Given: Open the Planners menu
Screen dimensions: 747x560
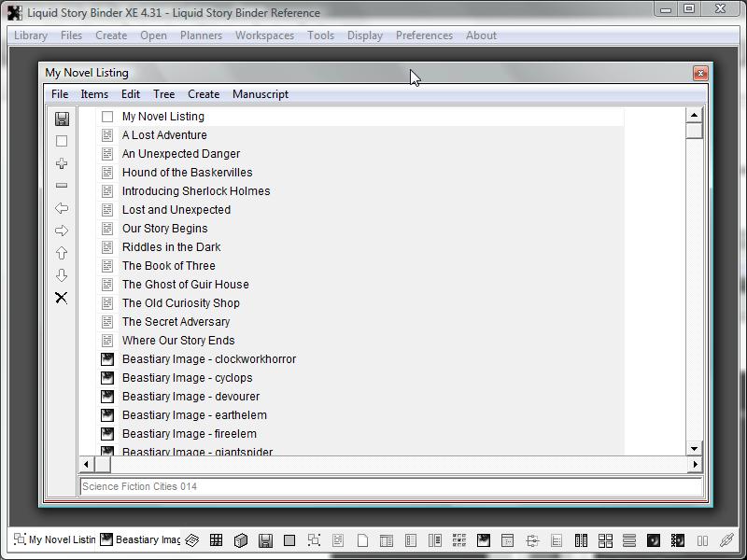Looking at the screenshot, I should [201, 35].
